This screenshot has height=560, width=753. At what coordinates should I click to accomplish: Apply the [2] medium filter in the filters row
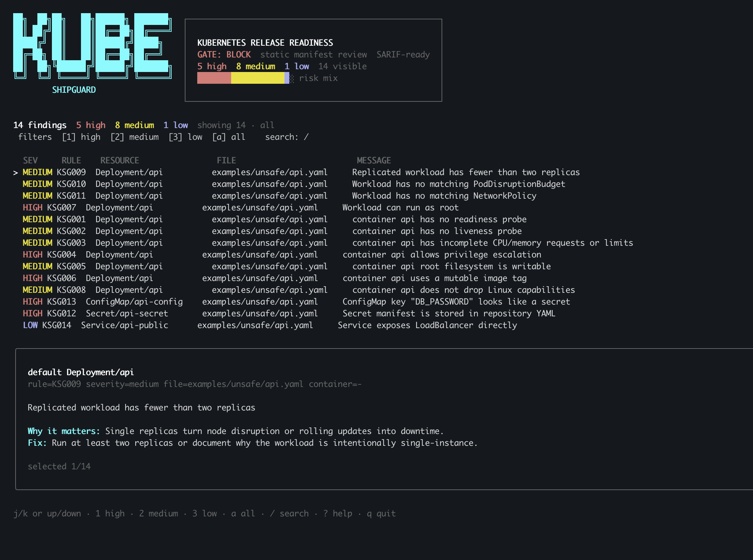(x=135, y=137)
